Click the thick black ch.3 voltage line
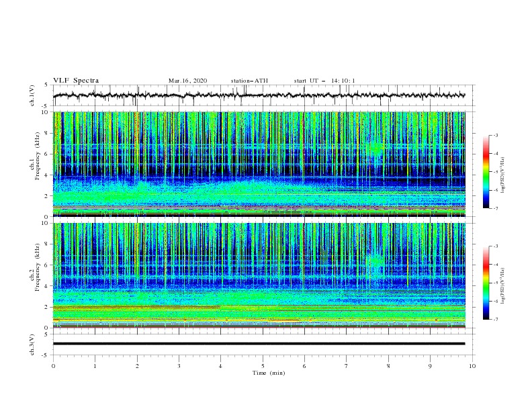 (x=259, y=344)
